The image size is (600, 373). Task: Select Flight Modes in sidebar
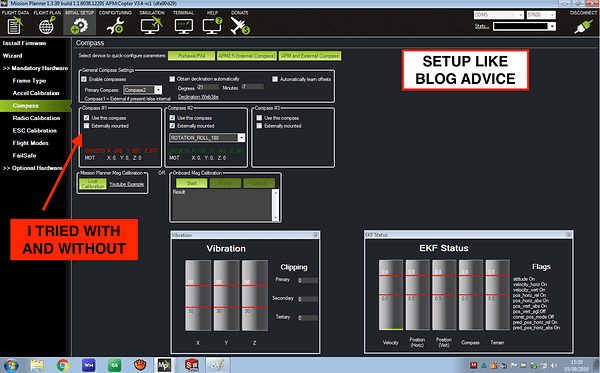(x=30, y=143)
